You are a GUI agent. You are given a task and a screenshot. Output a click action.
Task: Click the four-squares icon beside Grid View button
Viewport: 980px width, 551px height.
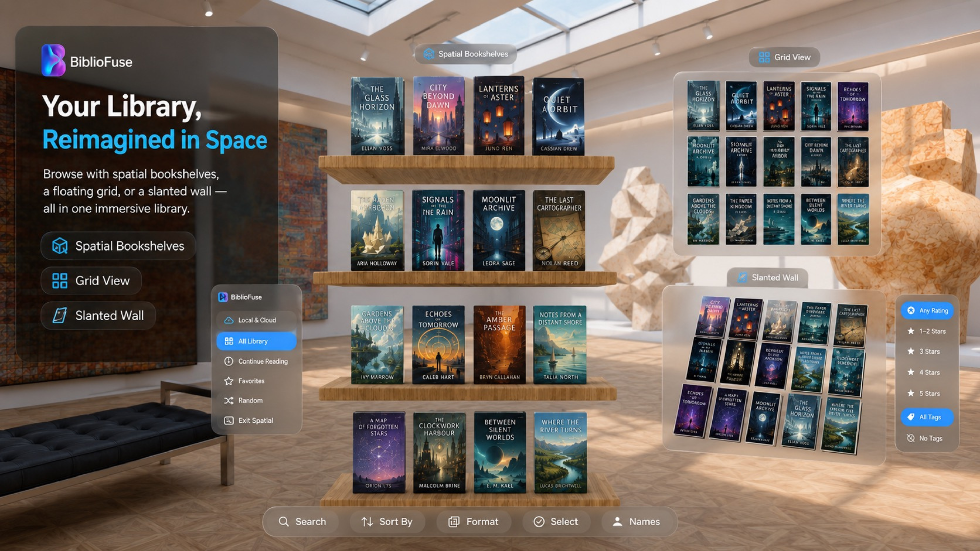(x=60, y=281)
